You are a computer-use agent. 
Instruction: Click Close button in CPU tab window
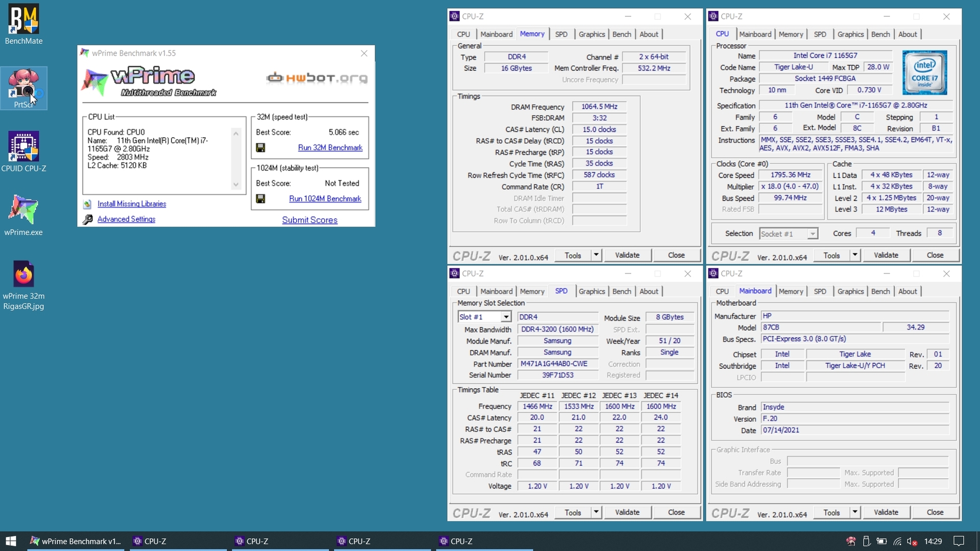pos(935,255)
